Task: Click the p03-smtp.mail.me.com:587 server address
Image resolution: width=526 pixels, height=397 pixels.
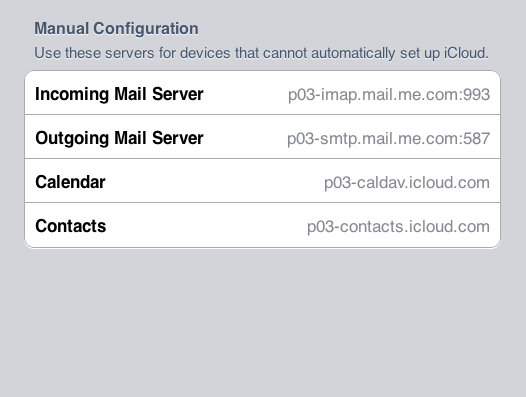Action: (388, 139)
